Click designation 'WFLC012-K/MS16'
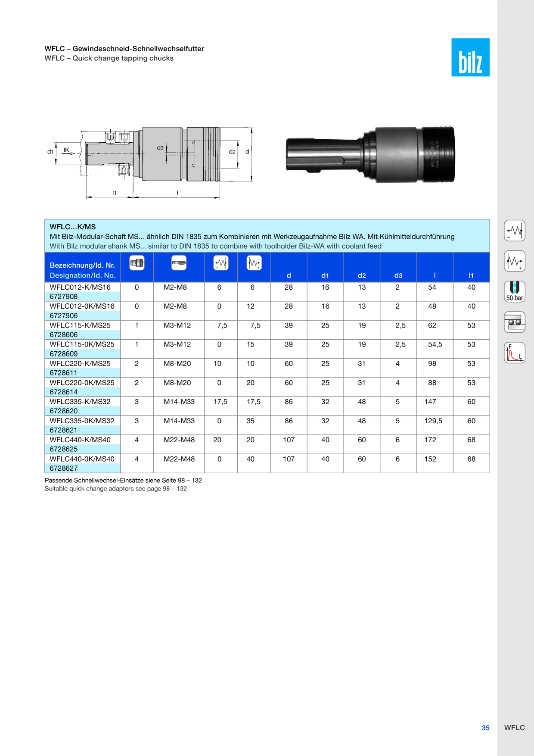Image resolution: width=534 pixels, height=756 pixels. pyautogui.click(x=80, y=287)
